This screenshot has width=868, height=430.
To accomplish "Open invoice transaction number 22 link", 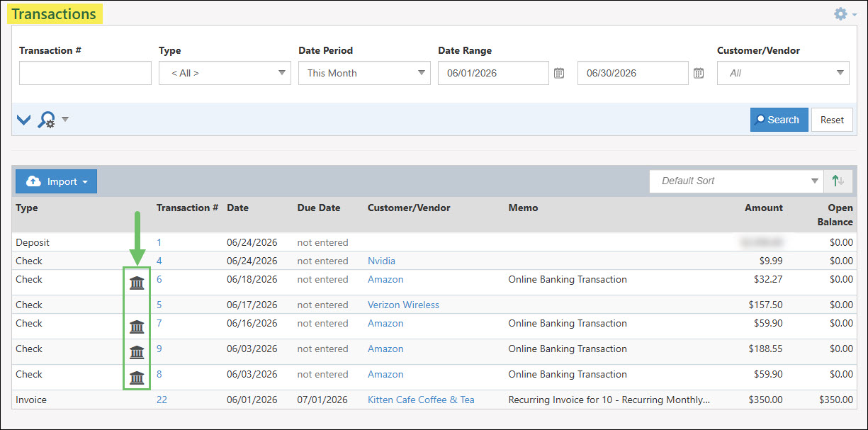I will pyautogui.click(x=162, y=400).
